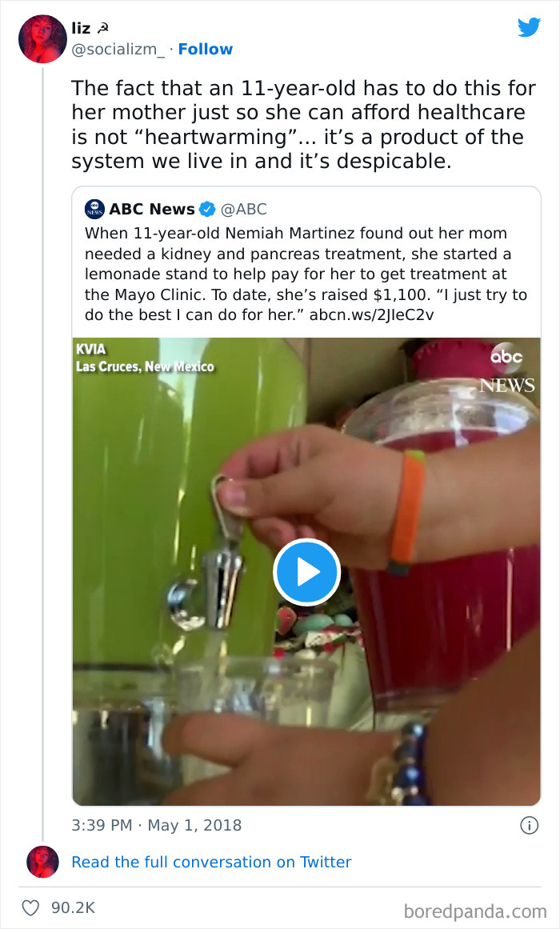Click the ABC News account name
Screen dimensions: 560x929
click(152, 210)
